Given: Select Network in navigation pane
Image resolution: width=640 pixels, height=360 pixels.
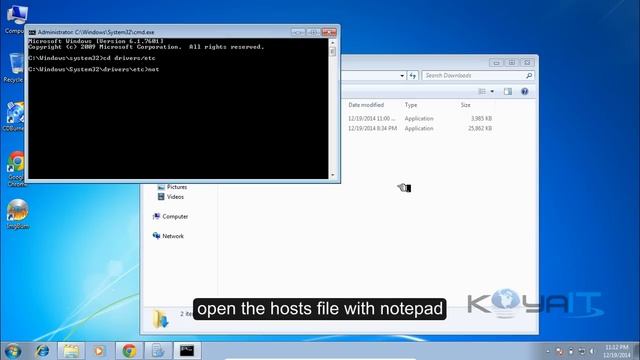Looking at the screenshot, I should pyautogui.click(x=168, y=236).
